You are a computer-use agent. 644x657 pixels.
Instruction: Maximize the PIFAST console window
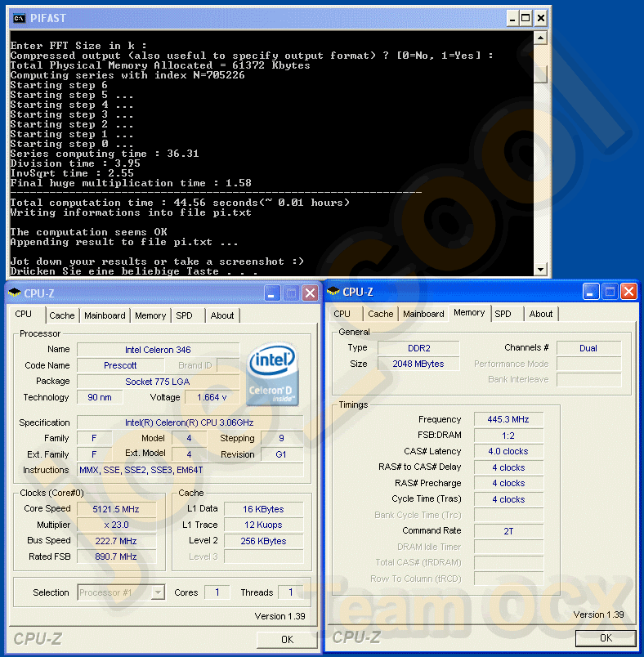click(525, 19)
